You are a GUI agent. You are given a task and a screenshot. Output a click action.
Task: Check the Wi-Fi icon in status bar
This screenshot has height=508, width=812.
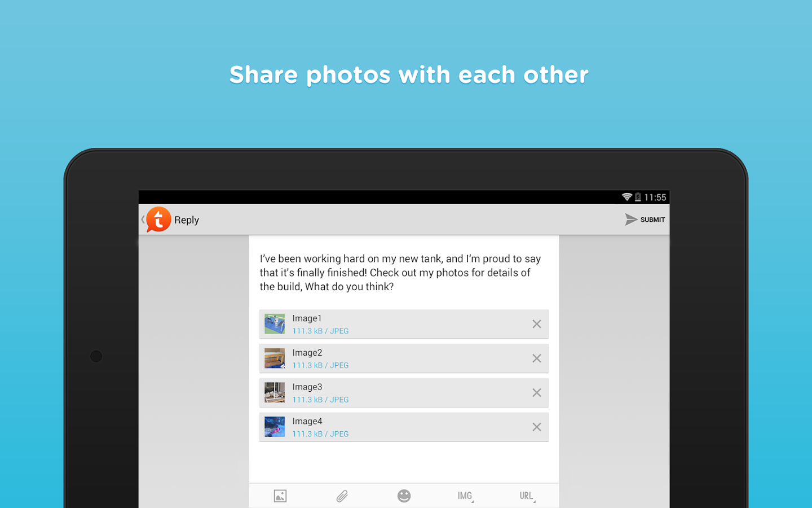626,197
